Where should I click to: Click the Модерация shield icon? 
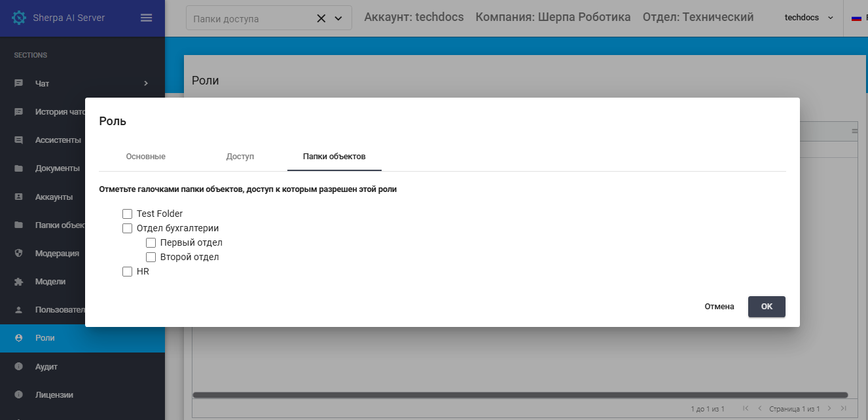point(19,253)
